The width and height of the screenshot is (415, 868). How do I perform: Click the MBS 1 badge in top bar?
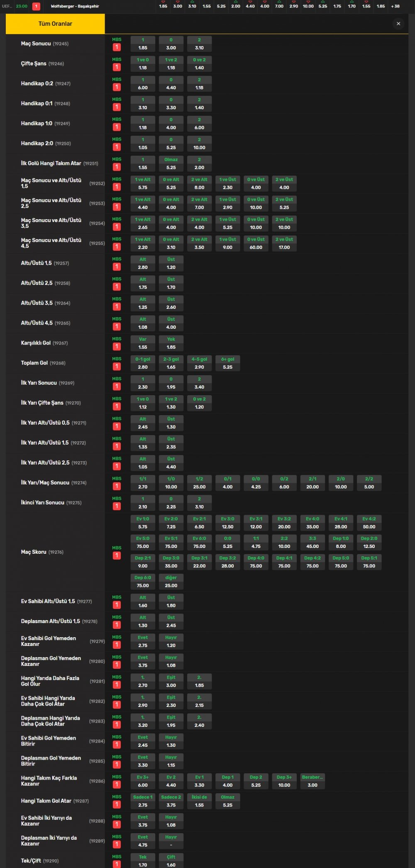[37, 6]
